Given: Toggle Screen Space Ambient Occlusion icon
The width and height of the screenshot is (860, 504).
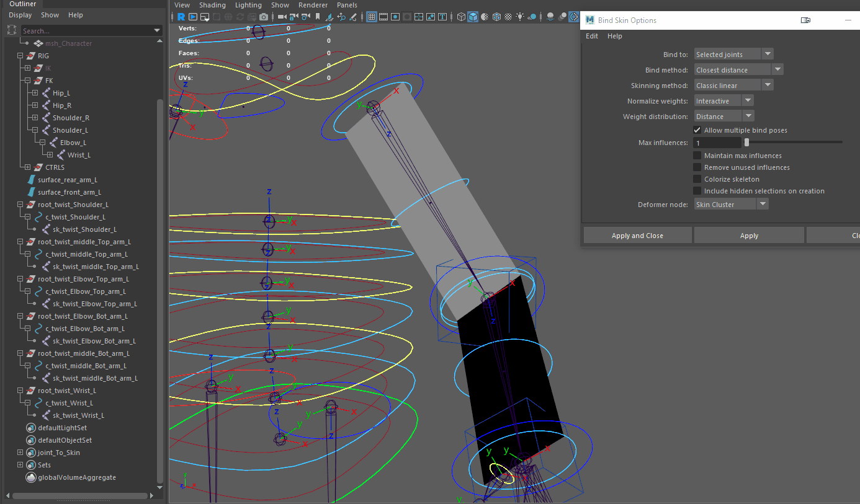Looking at the screenshot, I should (550, 17).
